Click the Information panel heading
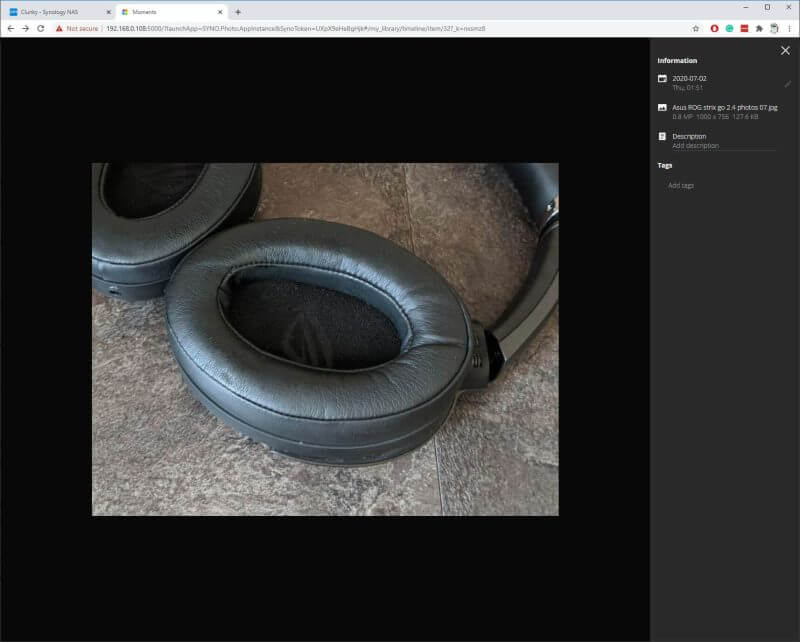Screen dimensions: 800x642 coord(677,60)
